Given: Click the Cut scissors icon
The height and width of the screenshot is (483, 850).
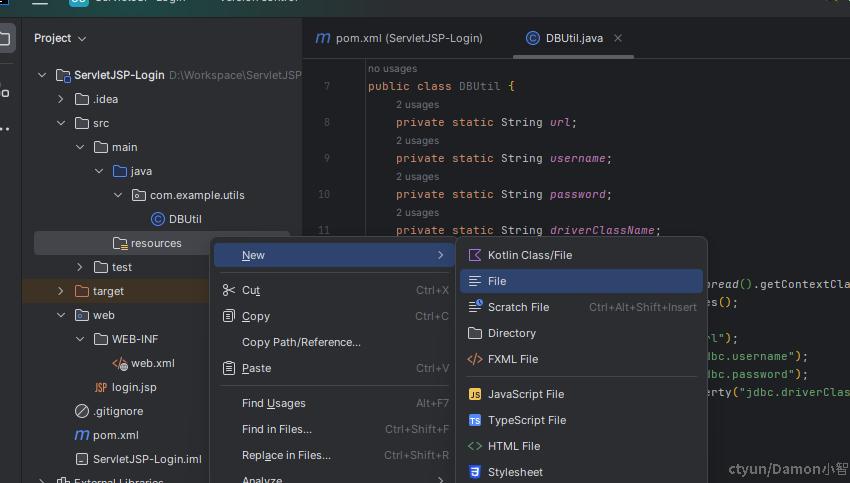Looking at the screenshot, I should 229,290.
